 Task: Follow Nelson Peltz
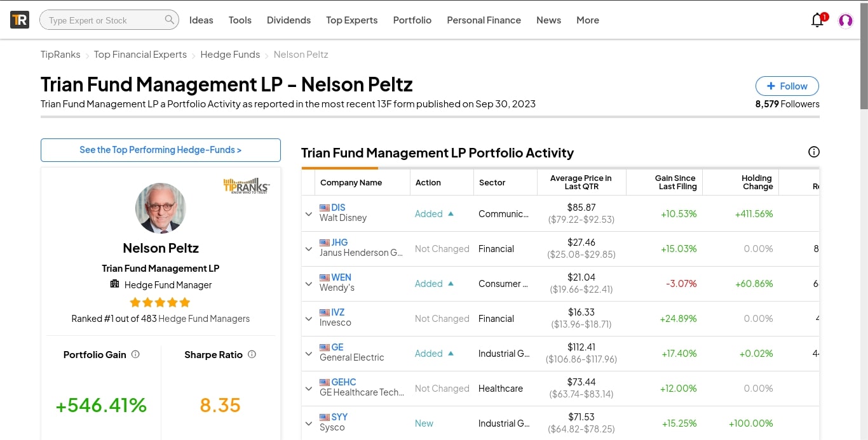[787, 86]
